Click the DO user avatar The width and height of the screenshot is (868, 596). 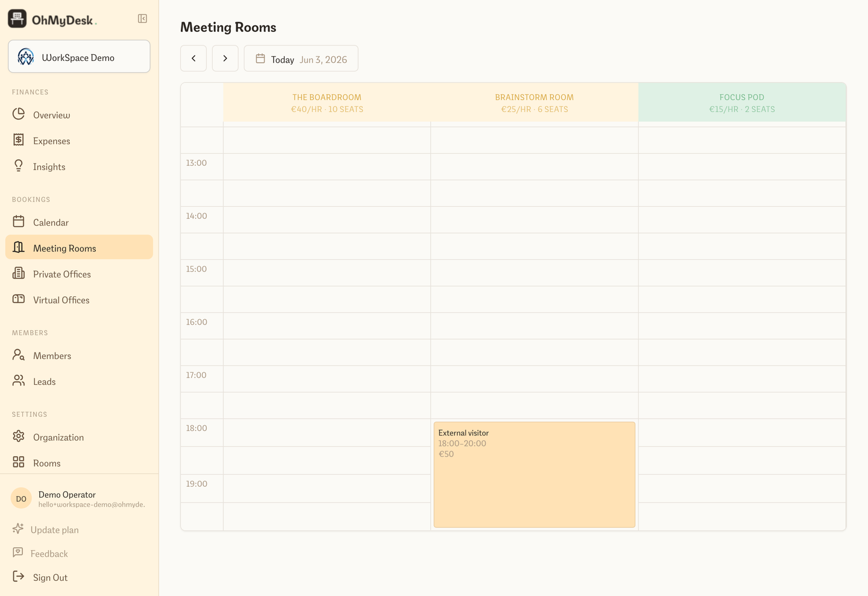21,499
